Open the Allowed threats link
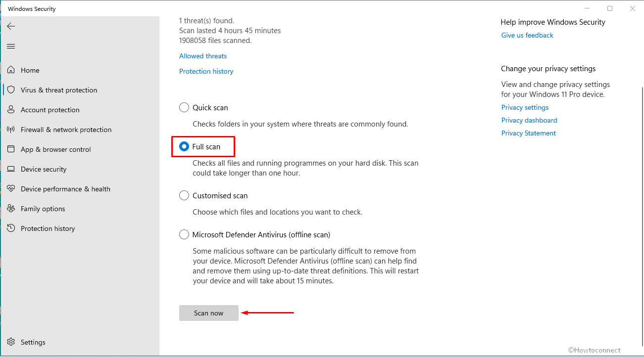Viewport: 644px width, 357px height. [x=203, y=56]
